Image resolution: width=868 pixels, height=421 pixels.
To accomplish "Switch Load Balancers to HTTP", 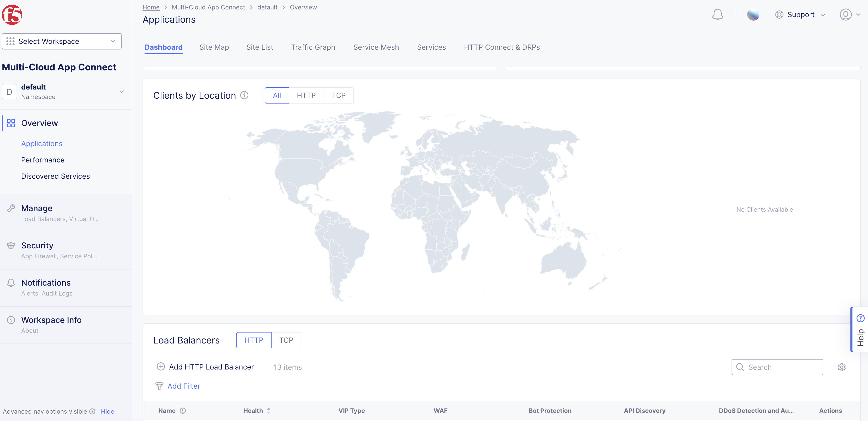I will click(x=253, y=340).
